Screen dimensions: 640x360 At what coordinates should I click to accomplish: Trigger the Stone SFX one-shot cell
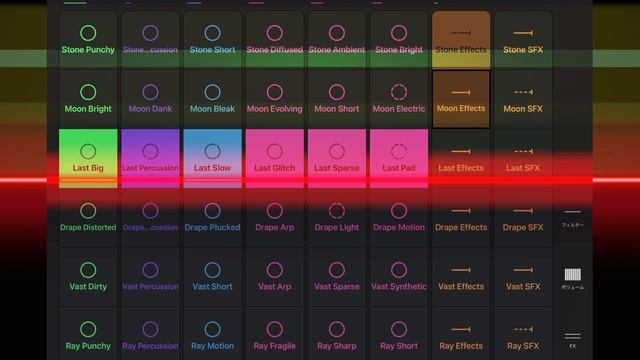coord(523,40)
